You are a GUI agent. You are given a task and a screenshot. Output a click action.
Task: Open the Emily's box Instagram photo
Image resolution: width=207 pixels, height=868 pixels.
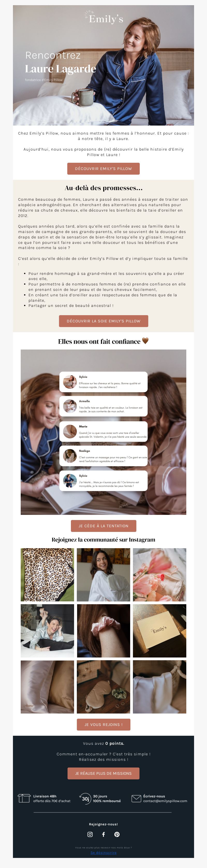159,631
